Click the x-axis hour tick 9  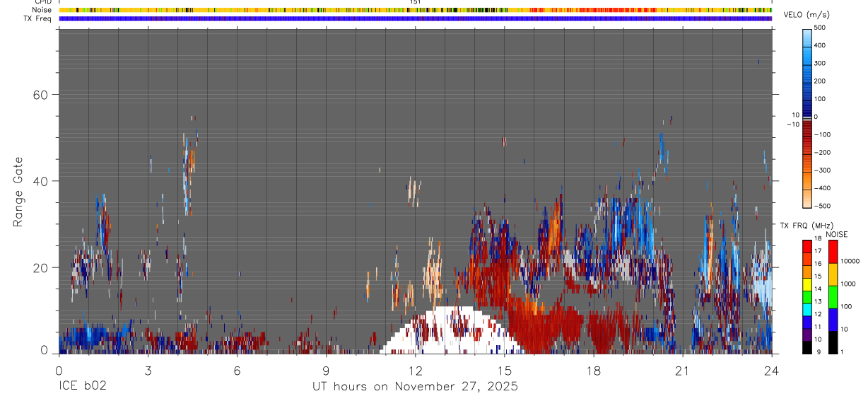326,370
